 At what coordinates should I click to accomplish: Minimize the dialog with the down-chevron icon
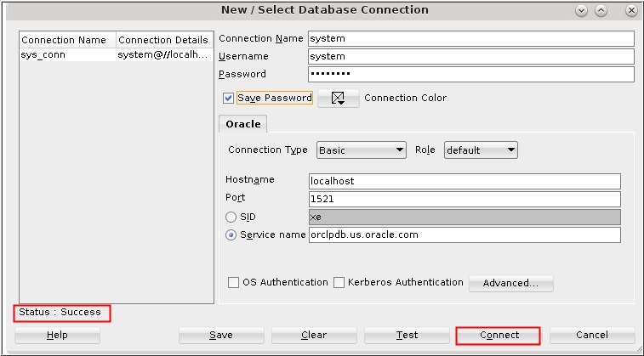[x=582, y=11]
